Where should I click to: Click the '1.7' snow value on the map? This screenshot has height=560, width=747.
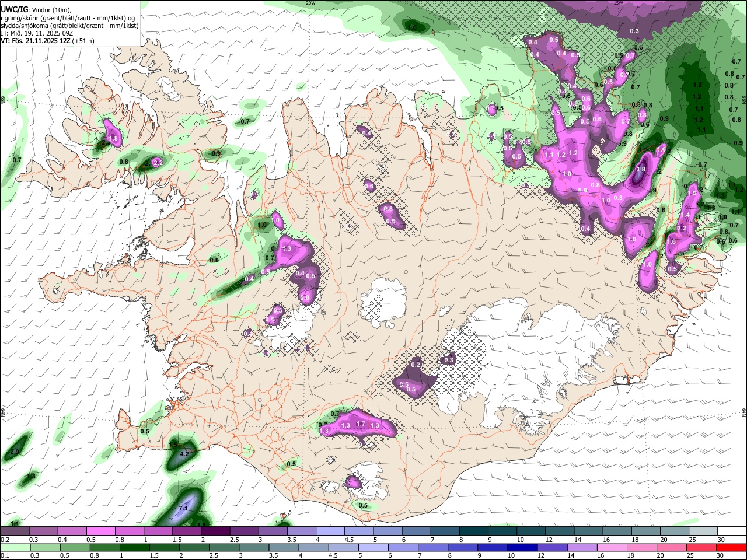(361, 424)
